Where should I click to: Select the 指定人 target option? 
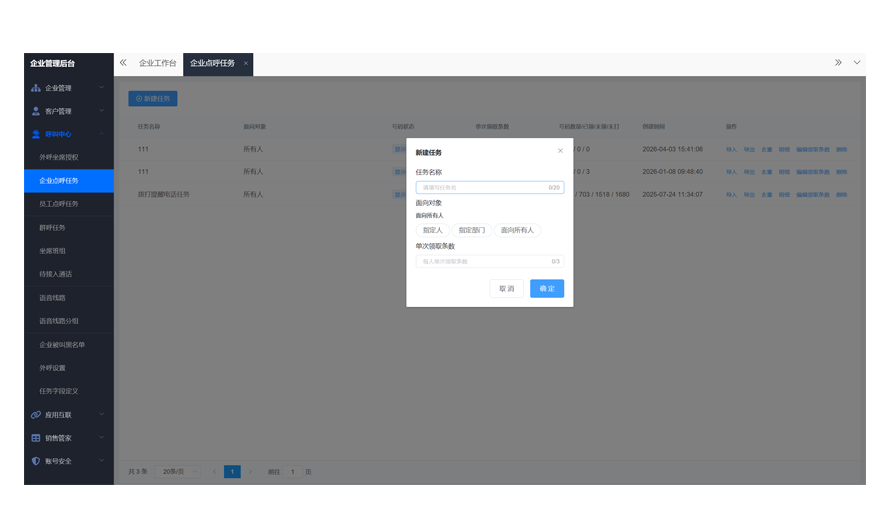coord(433,230)
